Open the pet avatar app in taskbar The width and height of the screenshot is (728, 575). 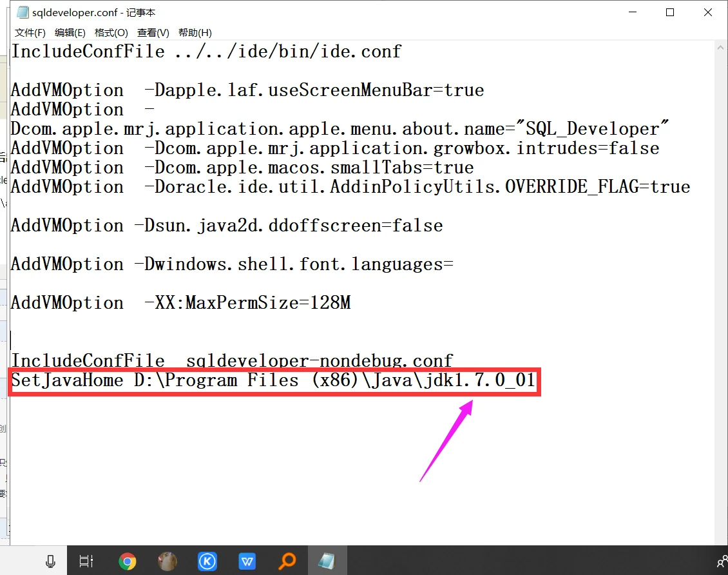(x=168, y=561)
